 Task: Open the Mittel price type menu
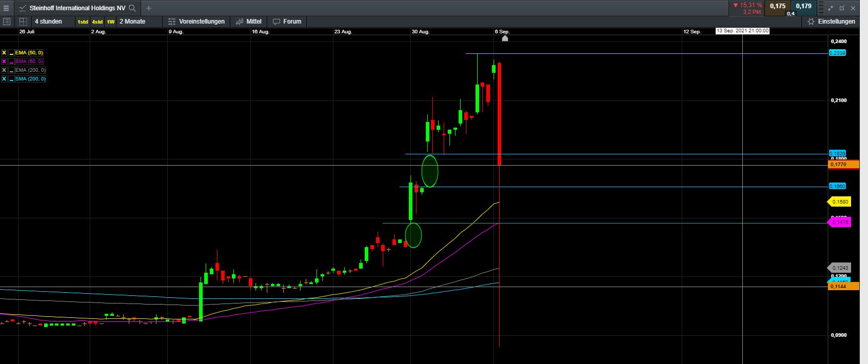pos(249,22)
